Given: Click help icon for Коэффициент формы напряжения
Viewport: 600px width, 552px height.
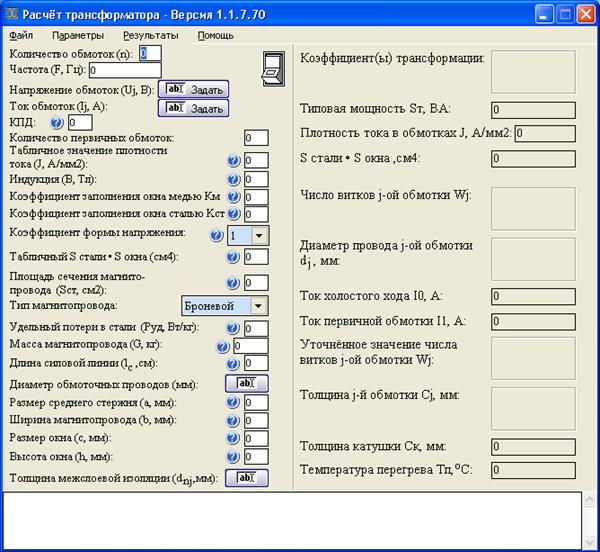Looking at the screenshot, I should pos(216,235).
